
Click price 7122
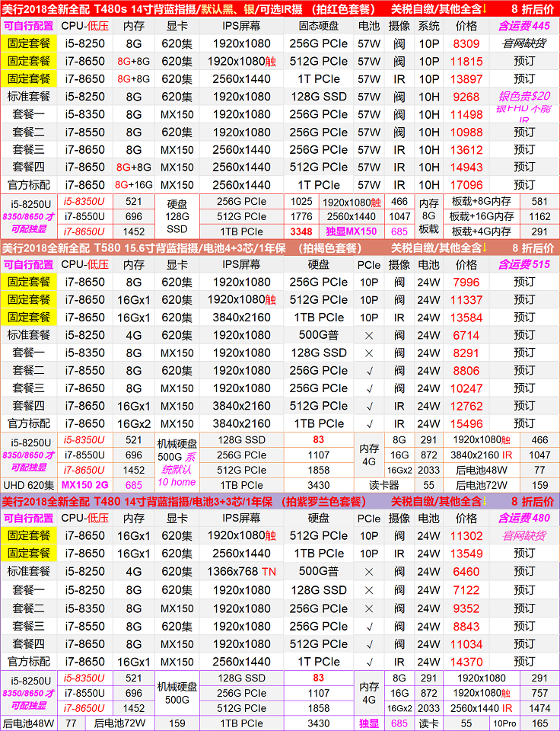pyautogui.click(x=466, y=590)
